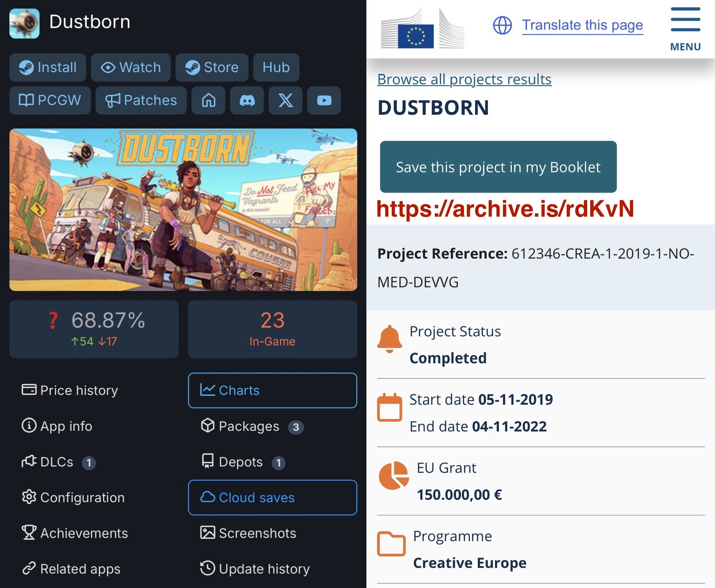Click the DUSTBORN project title text
Image resolution: width=715 pixels, height=588 pixels.
433,108
